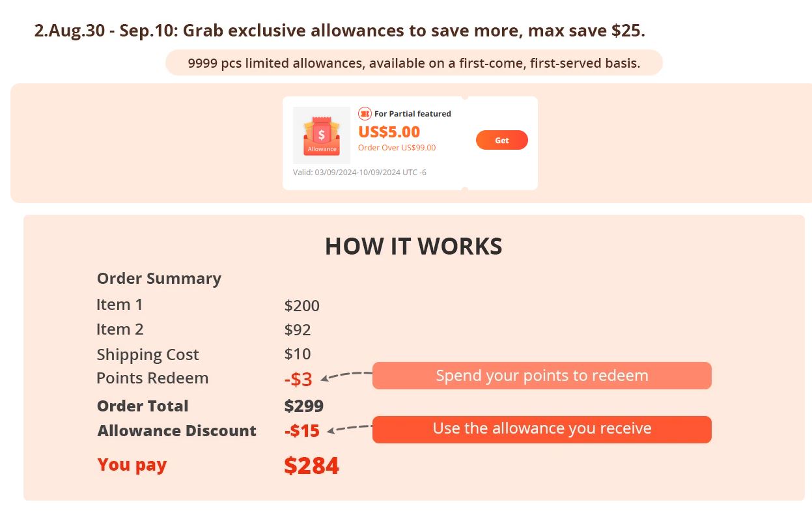Click the coupon validity date text
The height and width of the screenshot is (513, 812).
click(x=359, y=173)
